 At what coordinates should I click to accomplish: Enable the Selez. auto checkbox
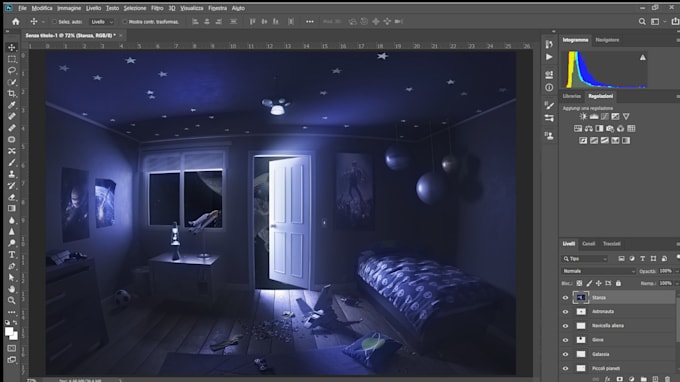point(55,22)
